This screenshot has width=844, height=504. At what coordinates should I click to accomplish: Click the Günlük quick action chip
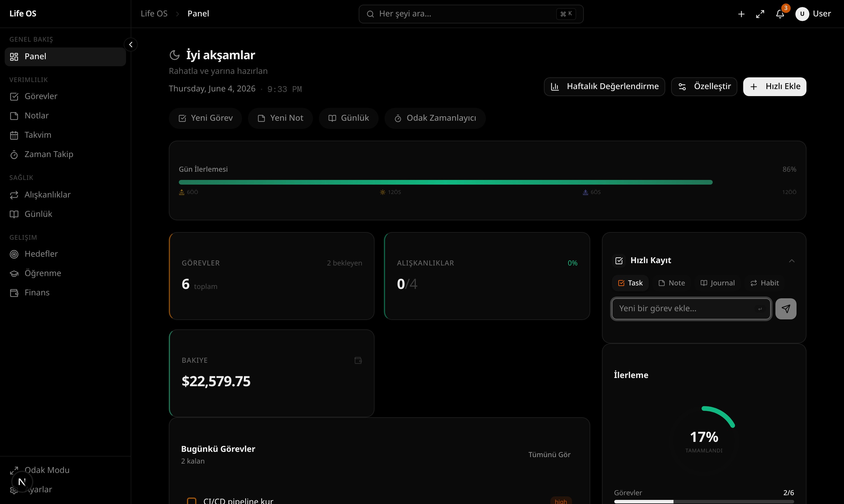(x=348, y=118)
